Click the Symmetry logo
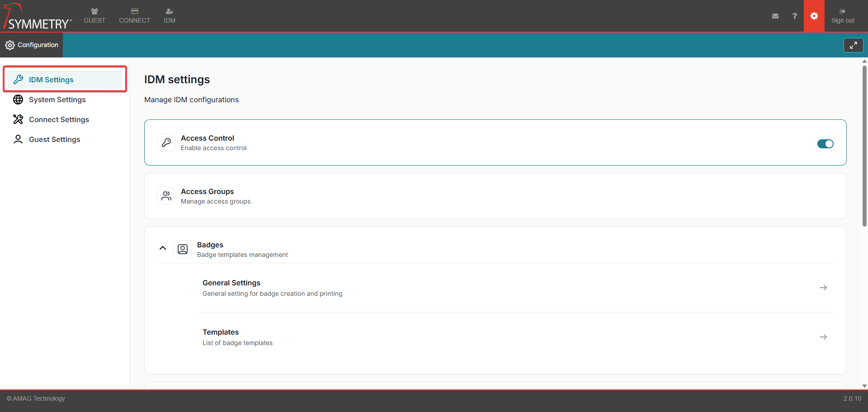Image resolution: width=868 pixels, height=412 pixels. point(37,17)
